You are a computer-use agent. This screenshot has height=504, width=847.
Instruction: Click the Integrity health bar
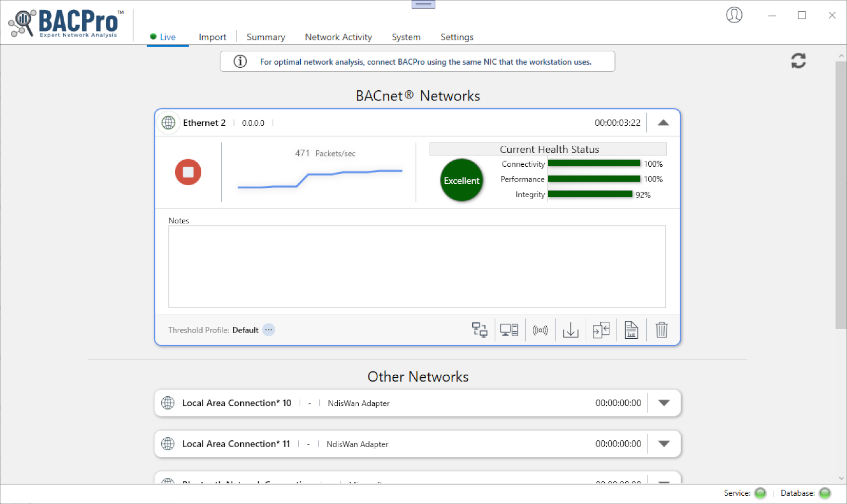590,194
